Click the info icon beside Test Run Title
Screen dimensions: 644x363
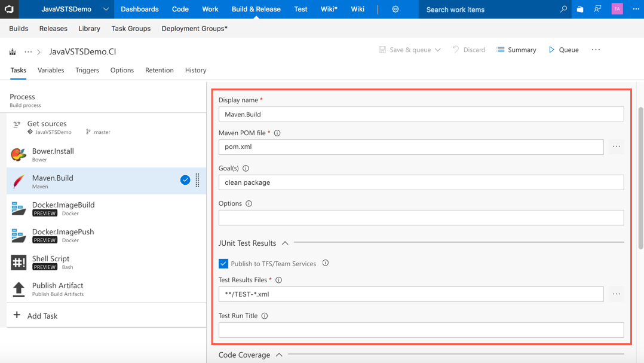click(x=265, y=316)
